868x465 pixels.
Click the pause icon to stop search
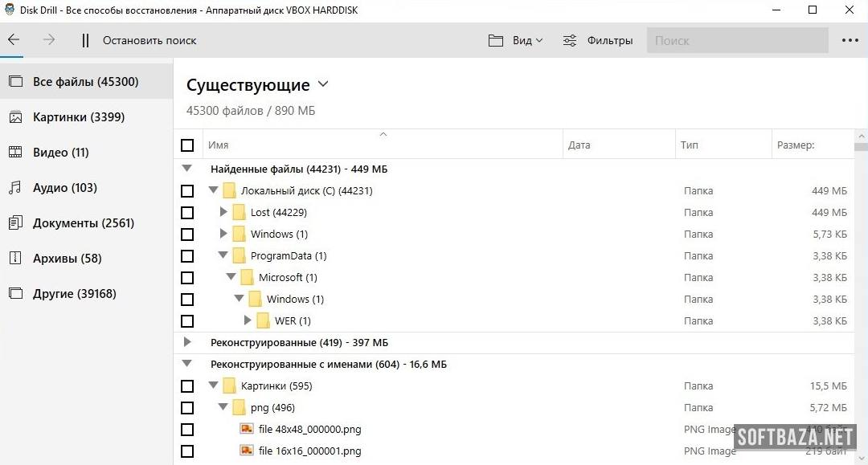click(85, 40)
